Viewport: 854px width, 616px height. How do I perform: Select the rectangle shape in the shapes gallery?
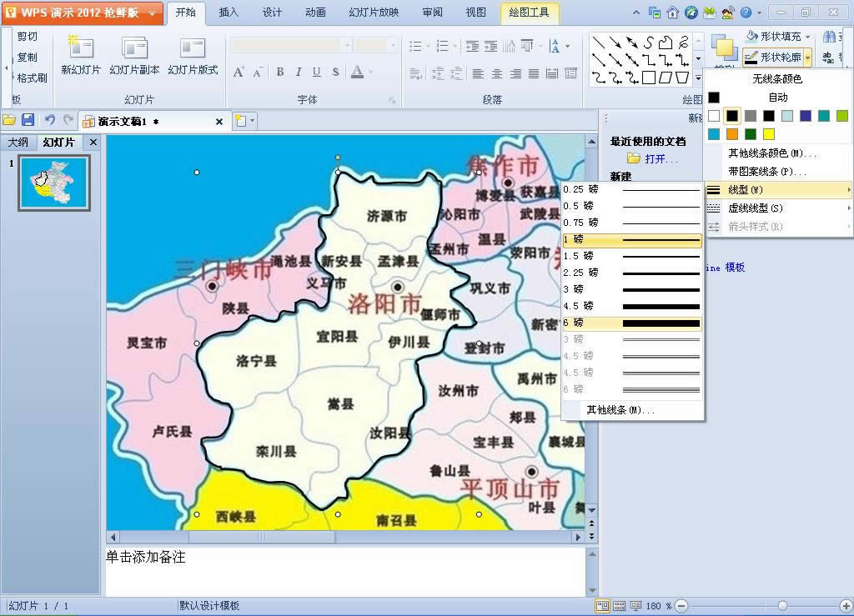[x=650, y=76]
